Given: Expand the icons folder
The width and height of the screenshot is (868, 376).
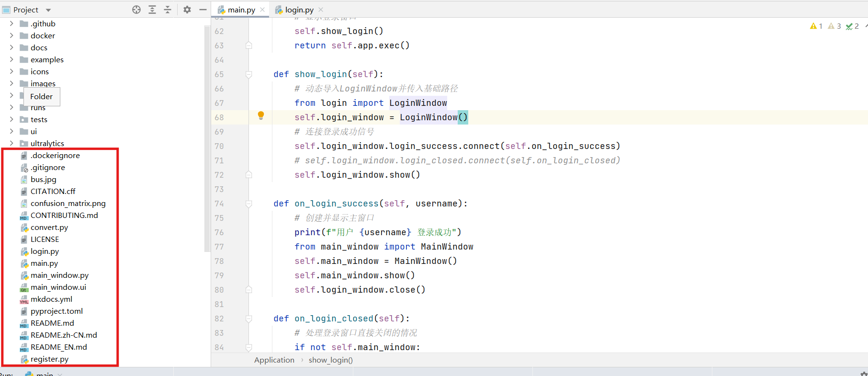Looking at the screenshot, I should coord(11,71).
